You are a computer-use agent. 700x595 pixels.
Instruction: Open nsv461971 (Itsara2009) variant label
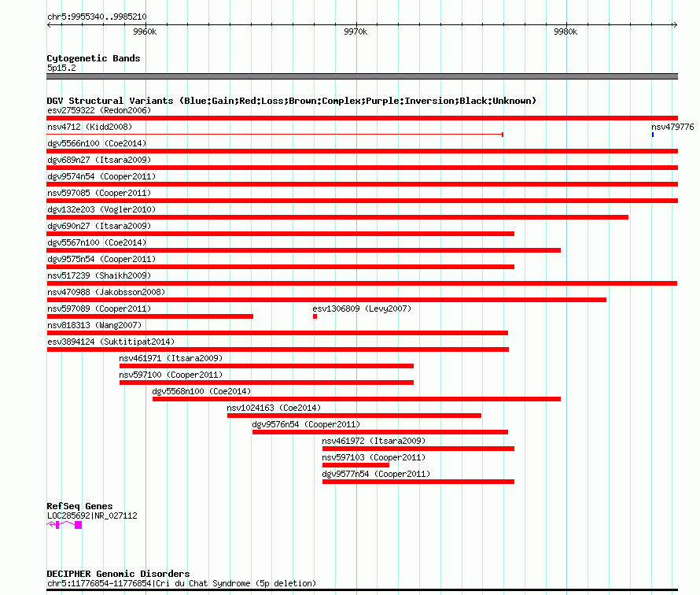point(171,358)
